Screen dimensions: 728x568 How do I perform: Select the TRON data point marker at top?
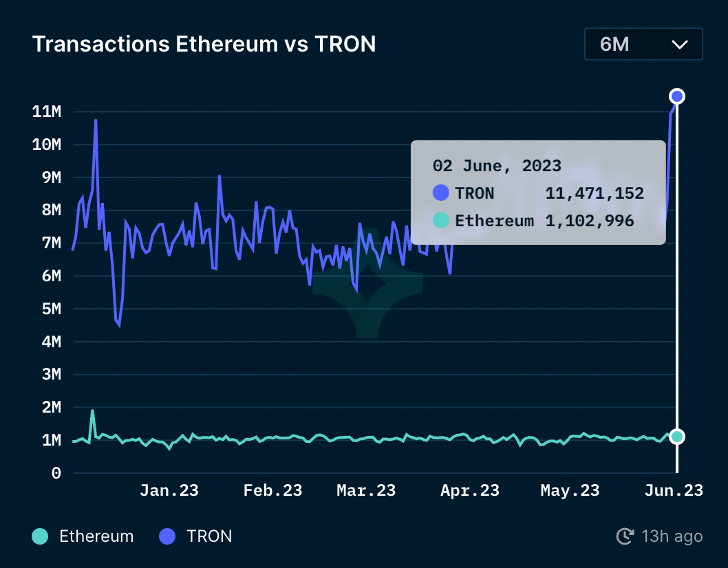click(677, 96)
